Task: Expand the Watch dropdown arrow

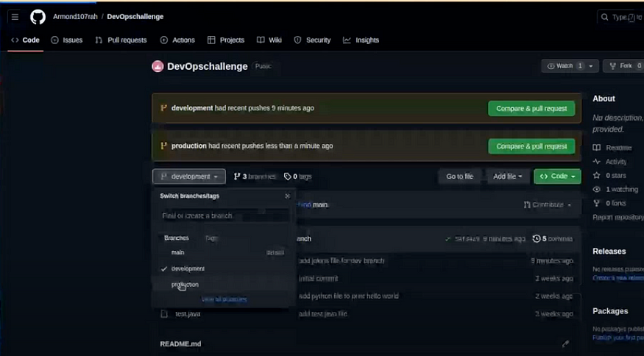Action: pyautogui.click(x=591, y=65)
